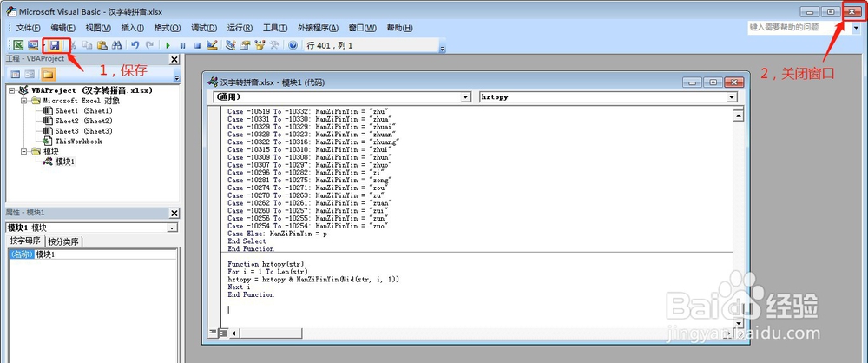Click the (名称) property value 模块1
Screen dimensions: 868x363
pos(105,254)
